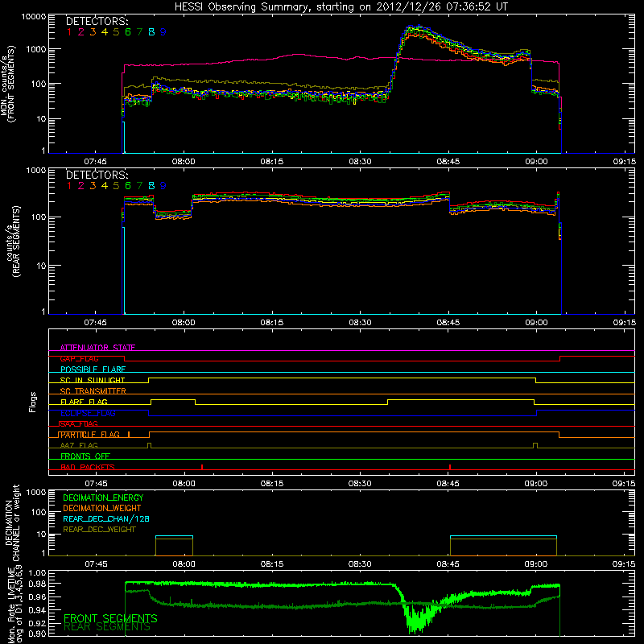This screenshot has height=644, width=644.
Task: Click the 07:45 time tick under the front panel
Action: [96, 162]
